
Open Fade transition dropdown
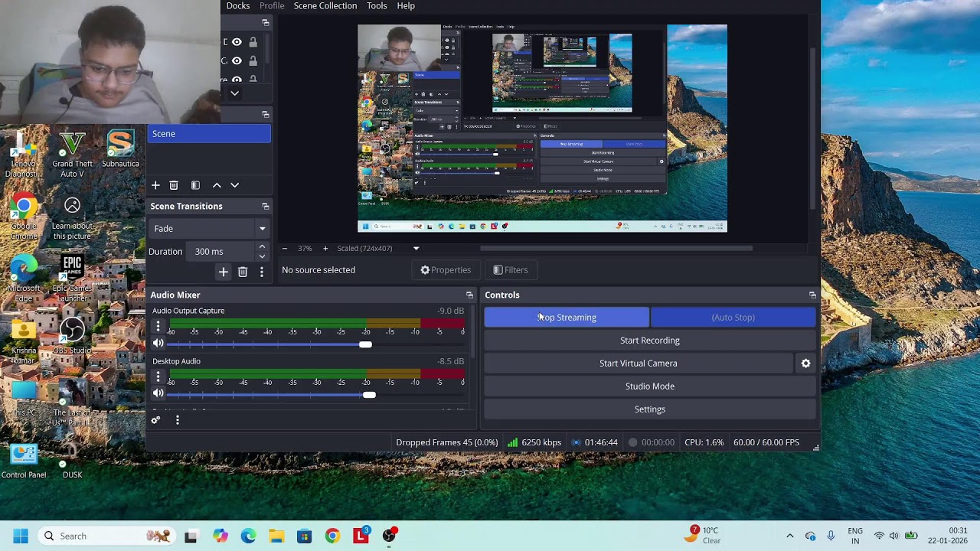pos(209,229)
